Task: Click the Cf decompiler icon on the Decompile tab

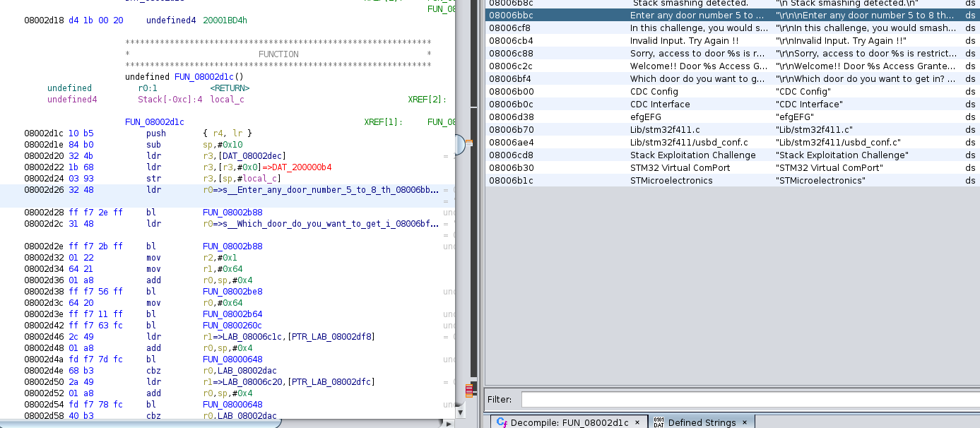Action: click(500, 422)
